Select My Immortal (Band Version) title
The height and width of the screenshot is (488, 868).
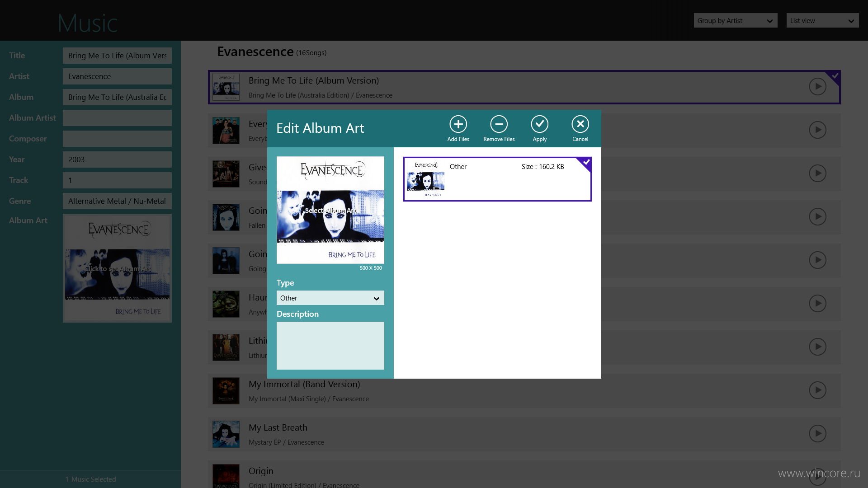pyautogui.click(x=304, y=384)
